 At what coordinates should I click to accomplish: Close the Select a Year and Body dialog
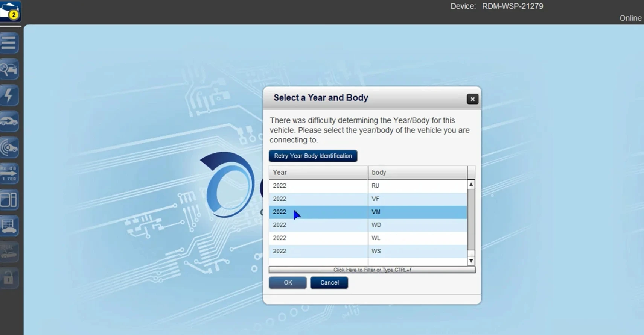[472, 99]
